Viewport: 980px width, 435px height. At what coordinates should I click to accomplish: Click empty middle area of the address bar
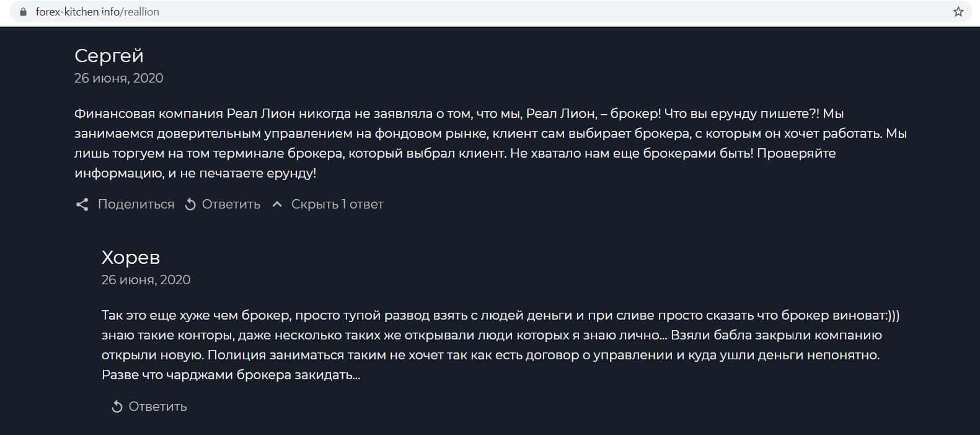point(496,12)
